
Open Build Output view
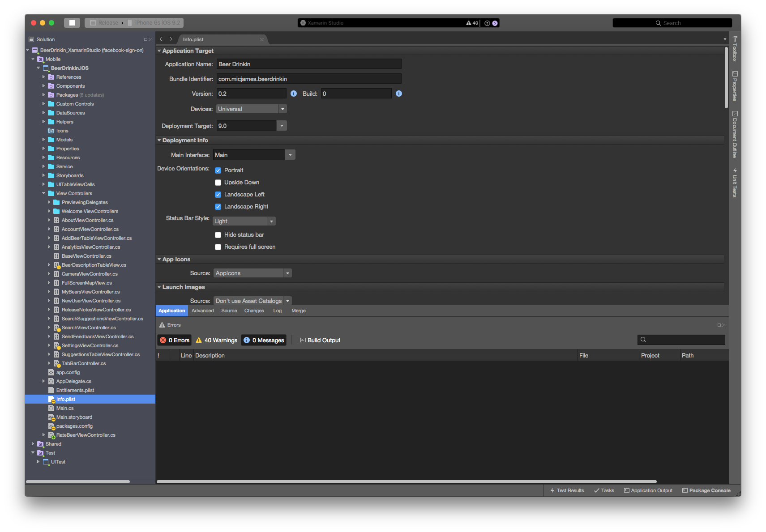320,340
